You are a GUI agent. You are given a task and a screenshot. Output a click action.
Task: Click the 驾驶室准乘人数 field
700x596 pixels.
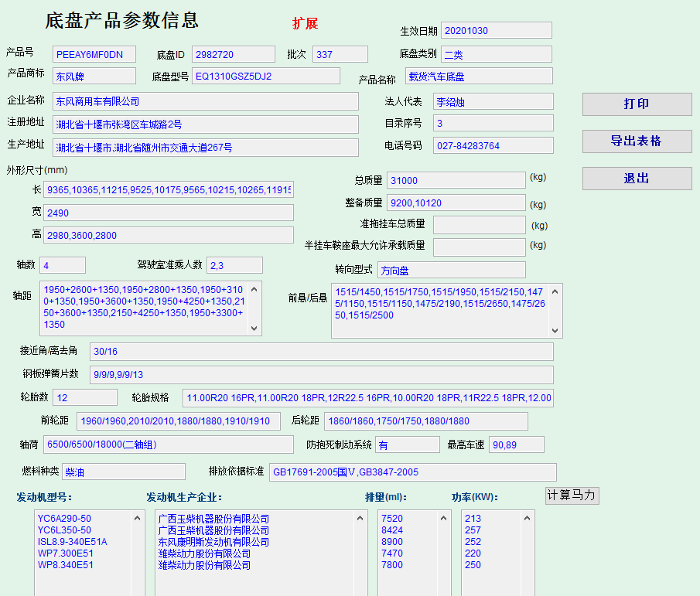[235, 265]
